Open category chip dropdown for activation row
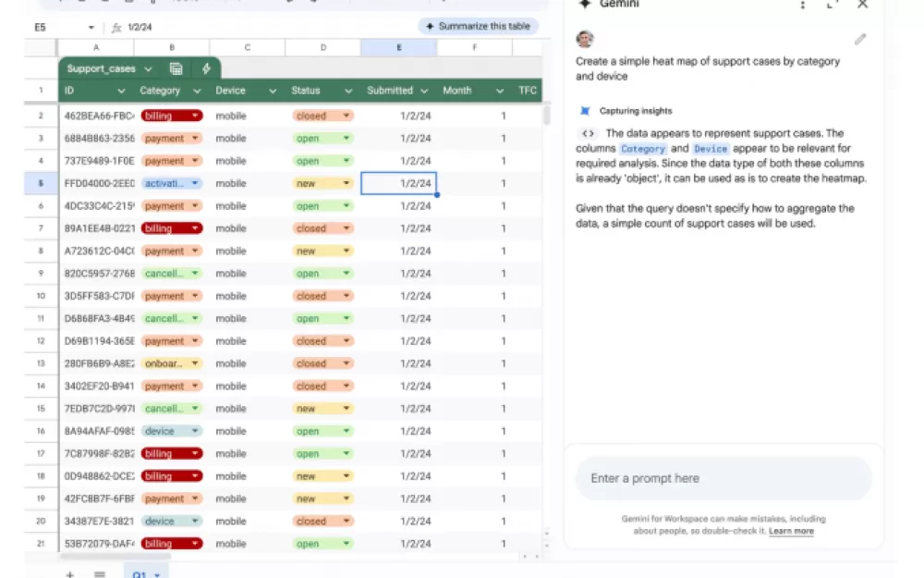The image size is (924, 578). (196, 184)
